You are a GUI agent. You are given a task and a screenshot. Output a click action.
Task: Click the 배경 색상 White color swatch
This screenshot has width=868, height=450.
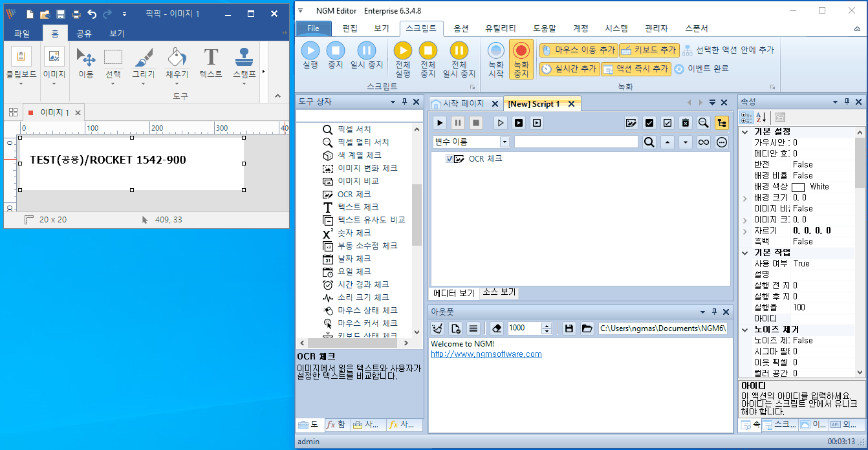coord(798,187)
